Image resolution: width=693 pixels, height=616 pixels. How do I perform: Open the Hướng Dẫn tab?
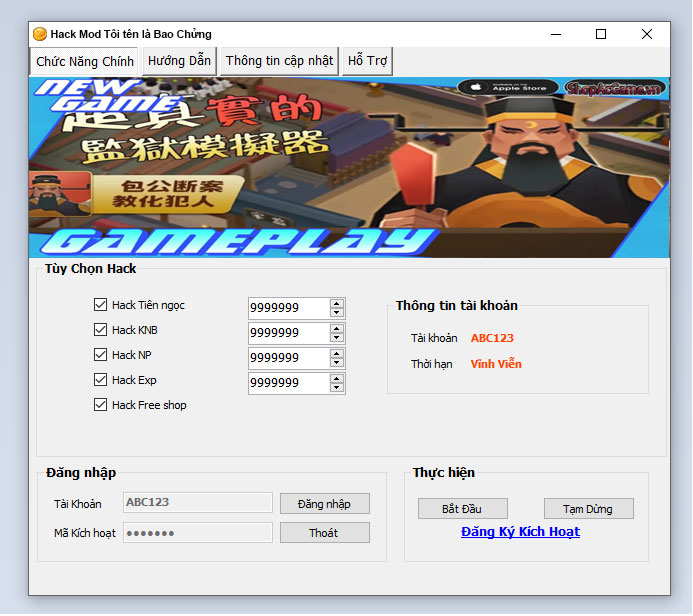pyautogui.click(x=179, y=61)
